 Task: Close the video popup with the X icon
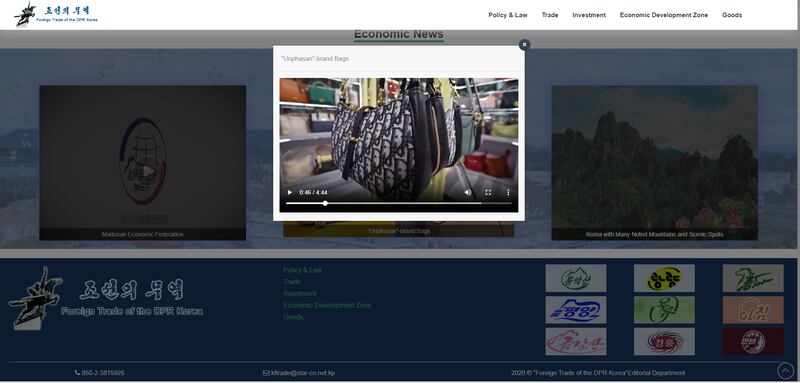[x=524, y=45]
